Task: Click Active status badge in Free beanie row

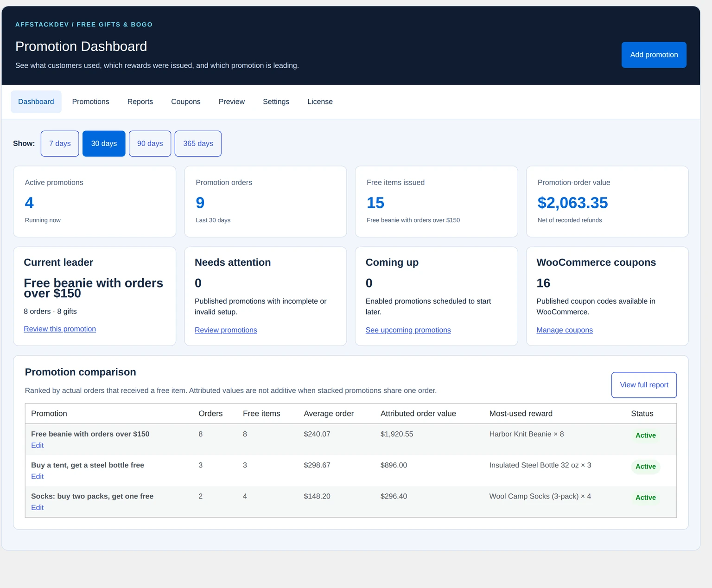Action: point(645,435)
